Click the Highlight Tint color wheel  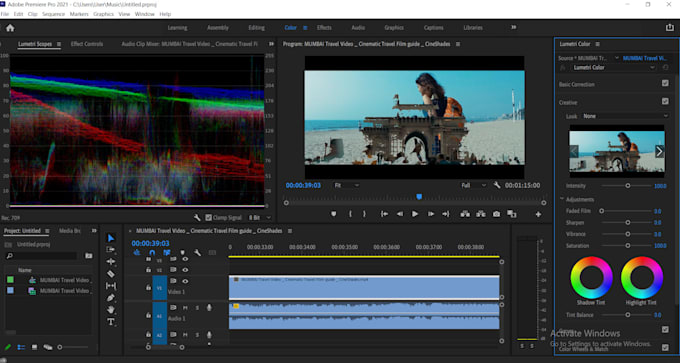[642, 277]
